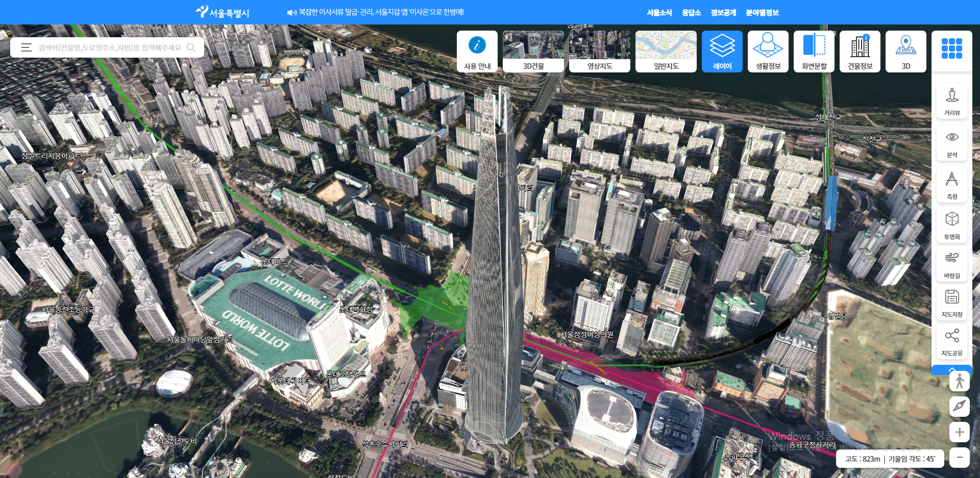Open the grid apps menu
This screenshot has width=980, height=478.
[x=952, y=49]
